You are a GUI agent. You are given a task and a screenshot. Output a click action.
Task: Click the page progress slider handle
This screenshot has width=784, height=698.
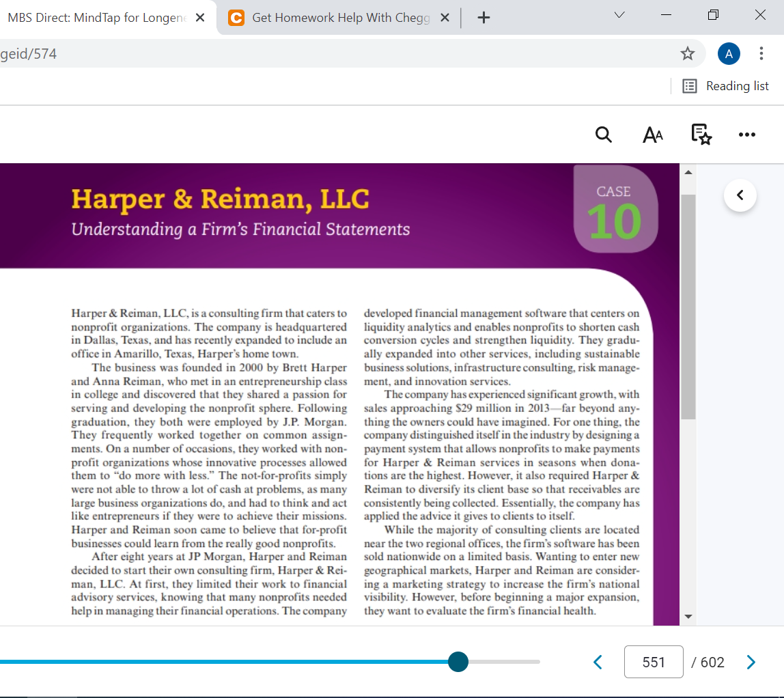[458, 662]
